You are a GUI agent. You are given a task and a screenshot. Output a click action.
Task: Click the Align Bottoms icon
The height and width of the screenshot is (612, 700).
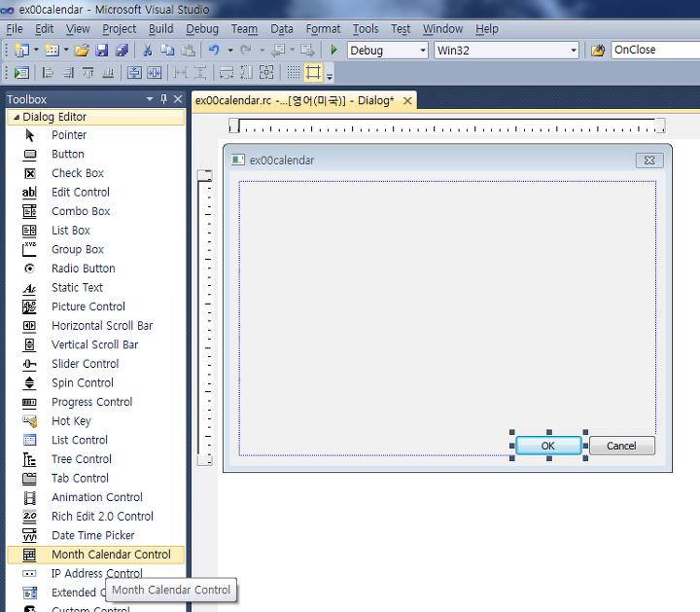(108, 72)
